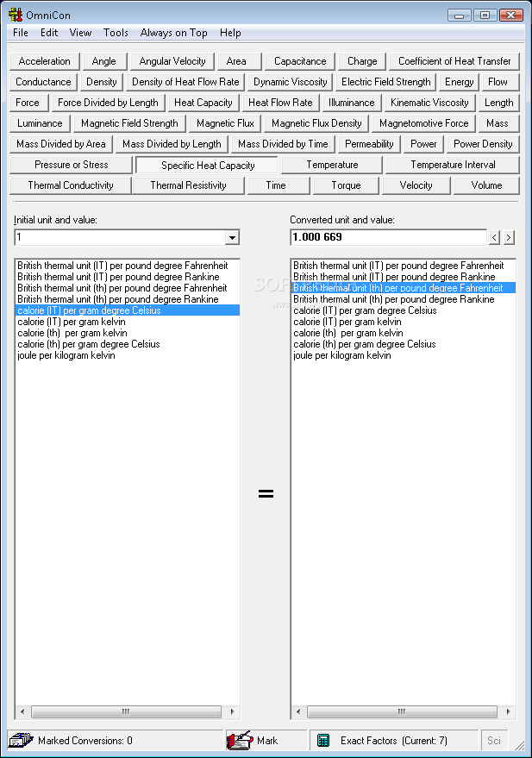Select Magnetomotive Force
Screen dimensions: 532x758
click(x=423, y=124)
